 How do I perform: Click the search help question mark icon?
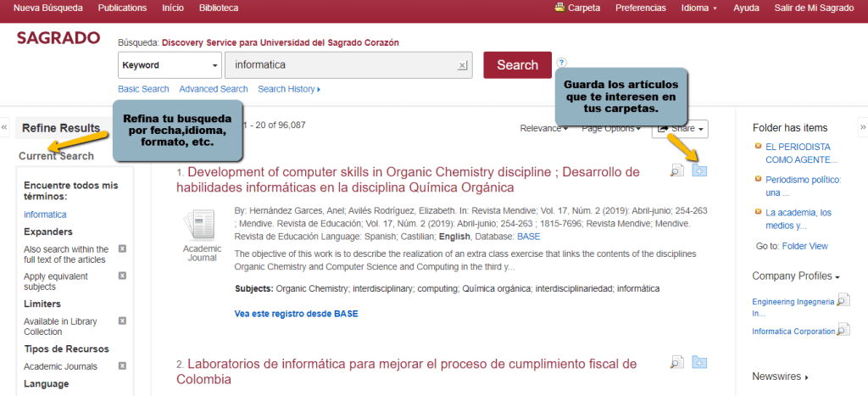click(x=561, y=62)
